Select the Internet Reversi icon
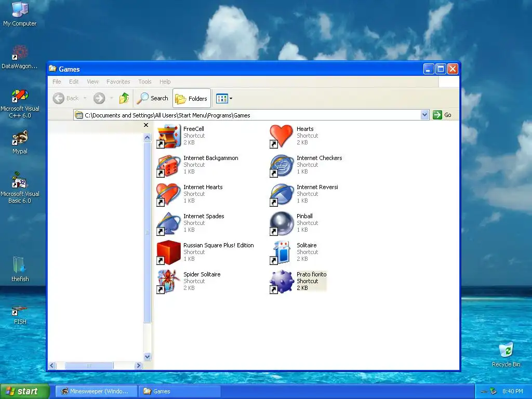This screenshot has height=399, width=532. click(x=281, y=194)
